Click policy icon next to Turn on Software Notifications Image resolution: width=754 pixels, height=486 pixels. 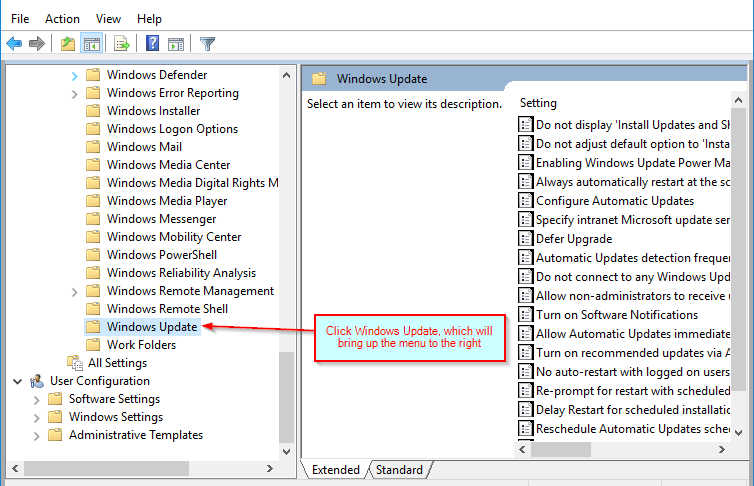click(526, 314)
